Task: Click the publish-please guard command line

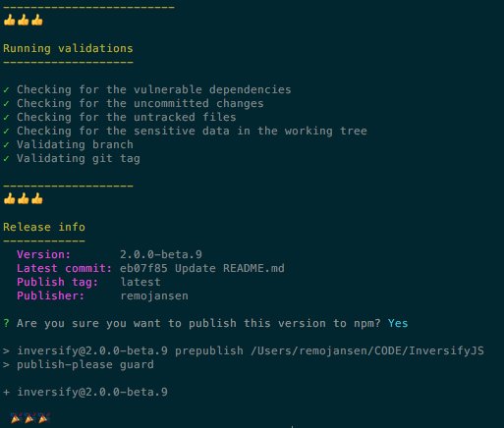Action: click(x=79, y=364)
